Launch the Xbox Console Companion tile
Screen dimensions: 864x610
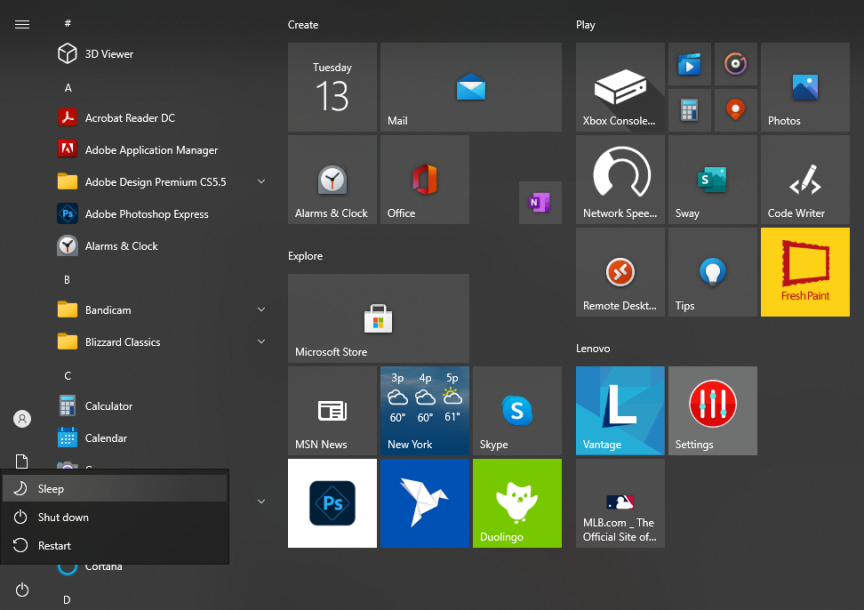[x=620, y=87]
